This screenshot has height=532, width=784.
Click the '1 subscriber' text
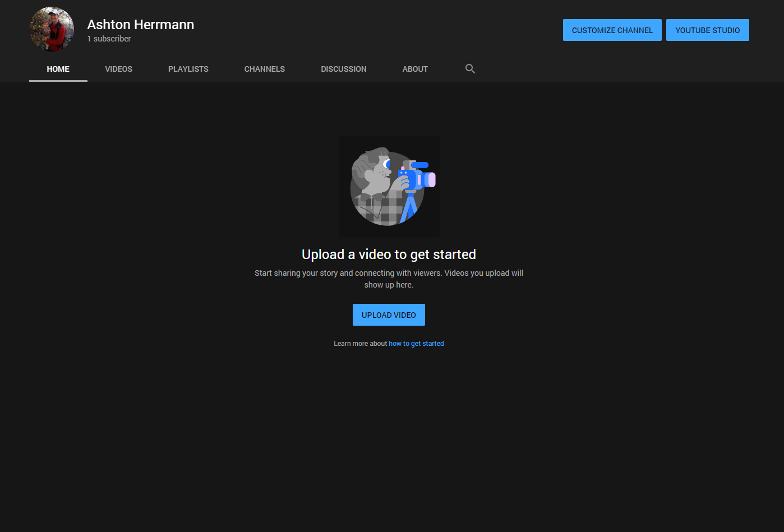pyautogui.click(x=109, y=39)
